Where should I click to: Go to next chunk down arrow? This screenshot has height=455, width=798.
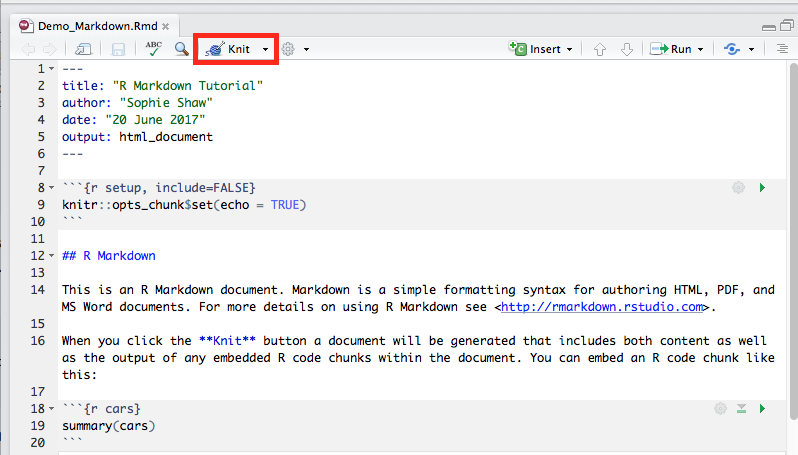[627, 49]
